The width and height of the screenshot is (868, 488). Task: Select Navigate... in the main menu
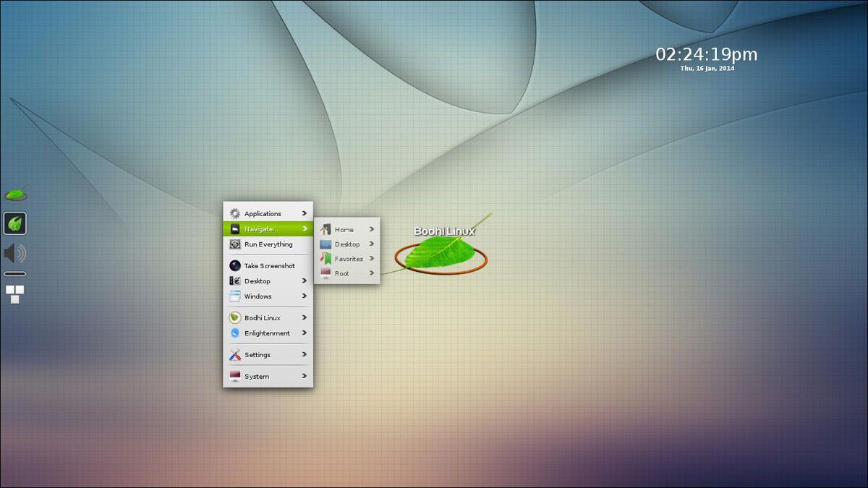(268, 228)
